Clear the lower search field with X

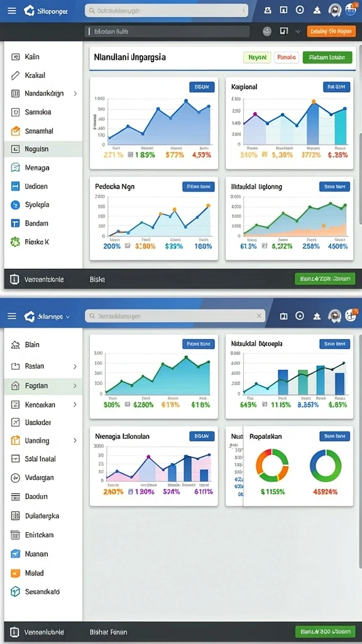click(259, 316)
